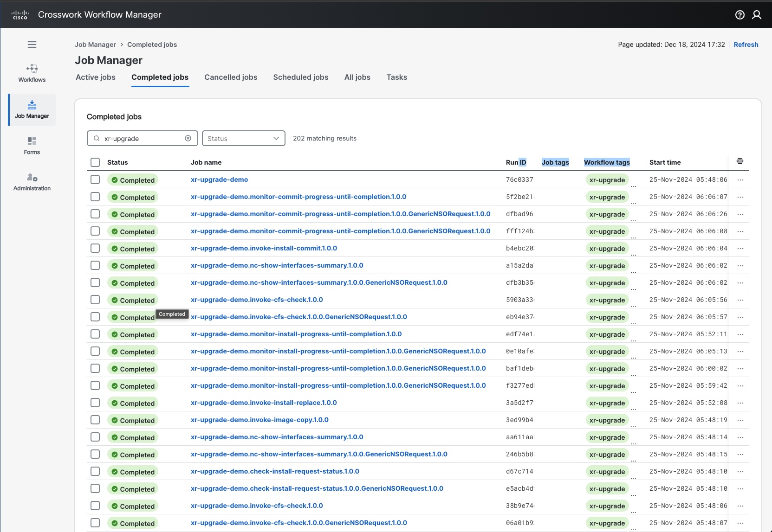Open row actions for invoke-install-replace.1.0.0 job
This screenshot has height=532, width=772.
740,403
